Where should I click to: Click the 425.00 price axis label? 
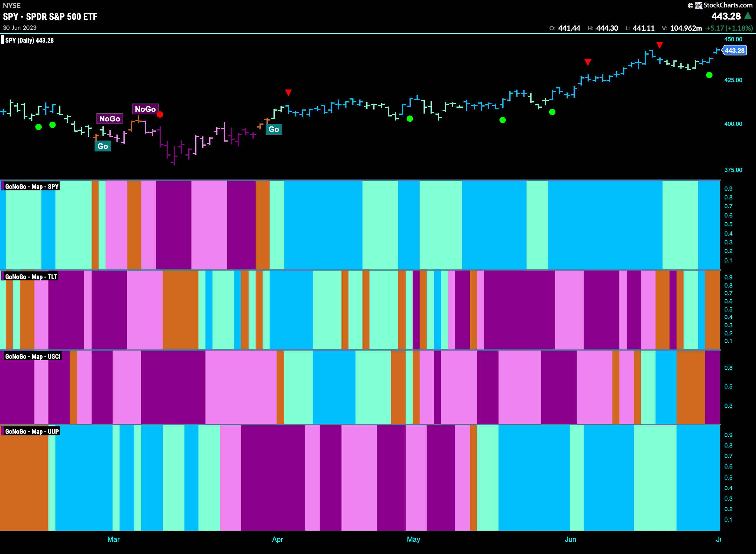(x=733, y=80)
